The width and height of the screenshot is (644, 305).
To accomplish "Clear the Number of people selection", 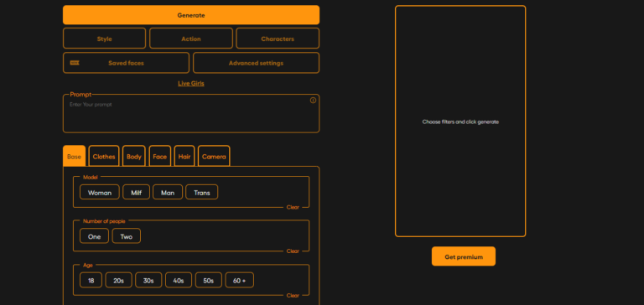I will pos(293,251).
